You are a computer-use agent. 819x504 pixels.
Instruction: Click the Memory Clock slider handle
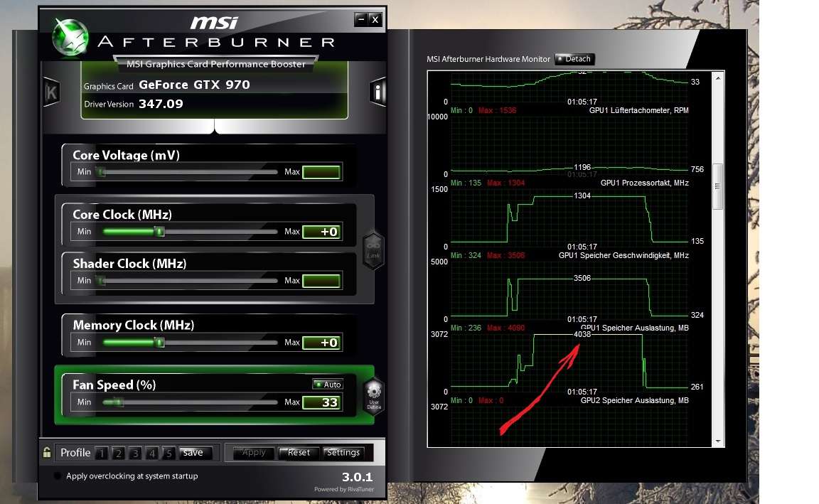click(160, 343)
